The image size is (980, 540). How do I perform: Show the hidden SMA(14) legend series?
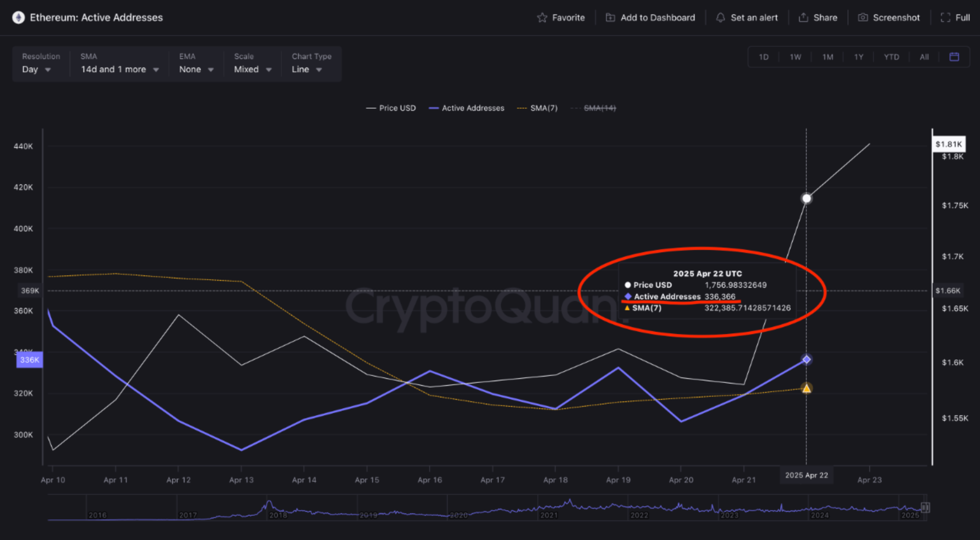coord(599,109)
